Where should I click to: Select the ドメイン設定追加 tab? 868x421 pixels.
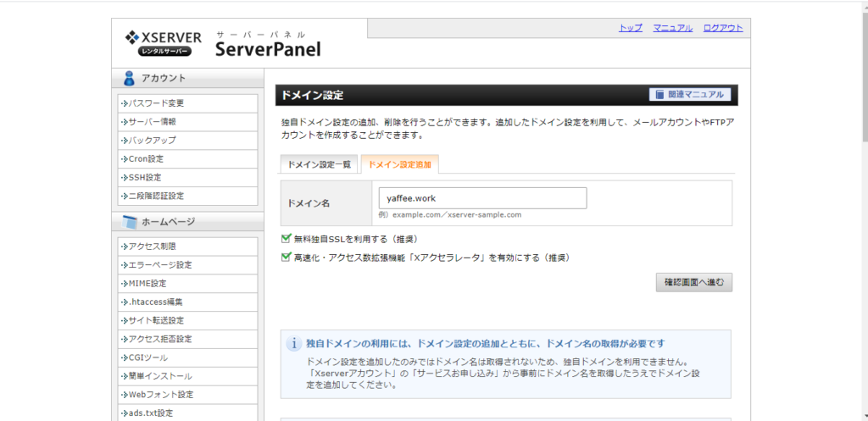click(x=400, y=164)
